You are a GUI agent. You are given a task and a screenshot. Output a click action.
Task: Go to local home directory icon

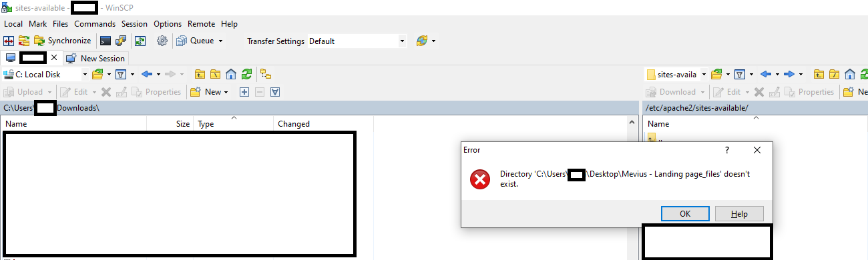pyautogui.click(x=231, y=74)
